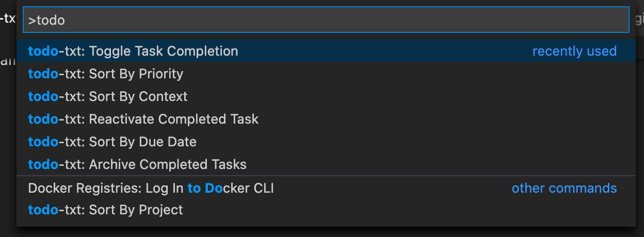Run the Toggle Task Completion command

(133, 52)
